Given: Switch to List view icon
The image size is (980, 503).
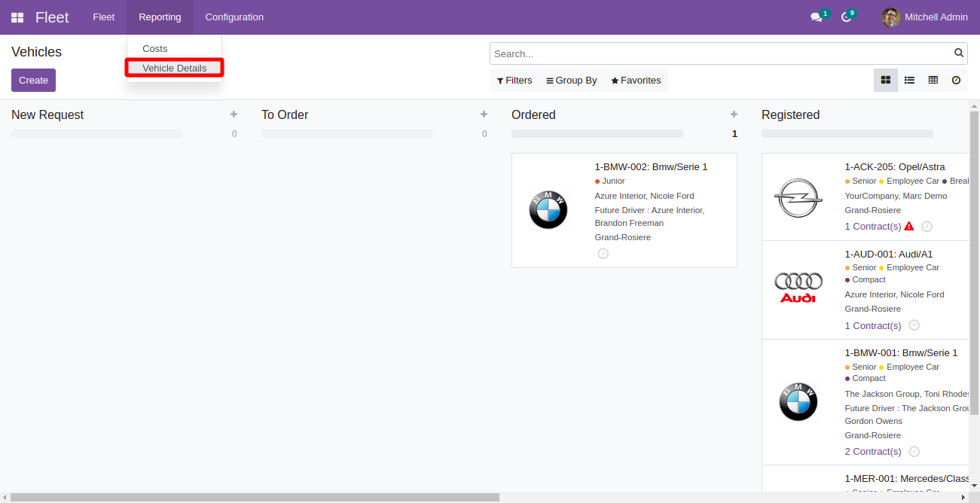Looking at the screenshot, I should point(909,80).
